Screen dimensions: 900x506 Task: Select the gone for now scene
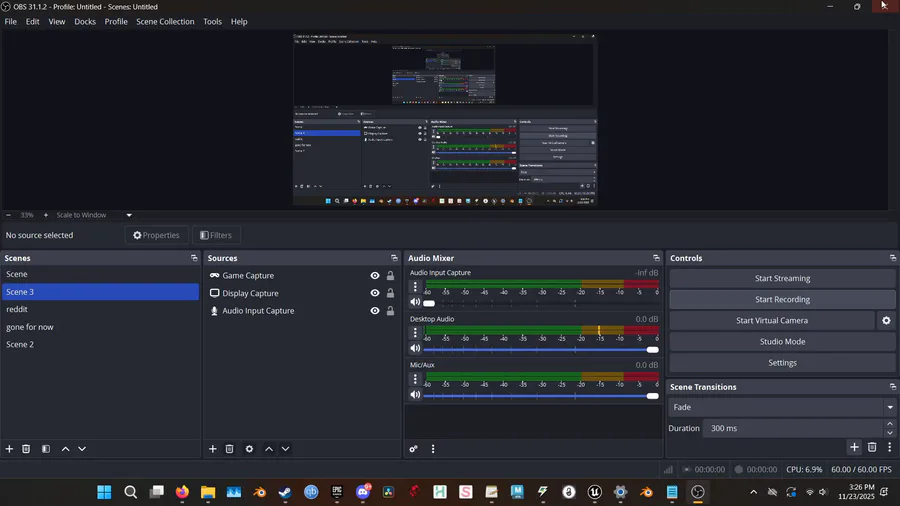click(x=100, y=327)
